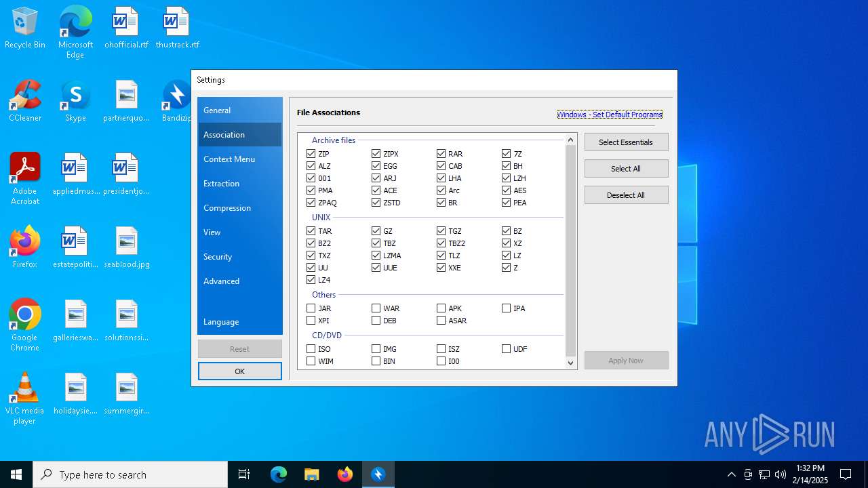
Task: Open the Firefox desktop shortcut
Action: click(25, 248)
